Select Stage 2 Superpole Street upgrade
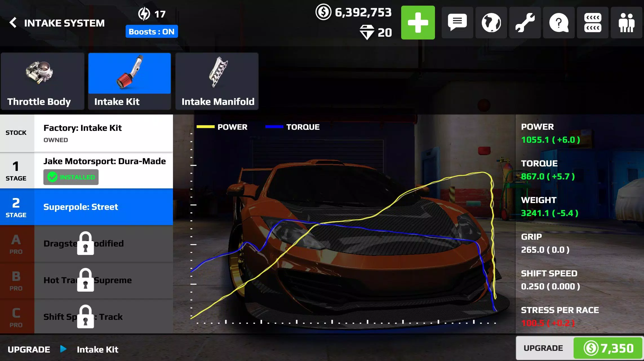 tap(86, 207)
